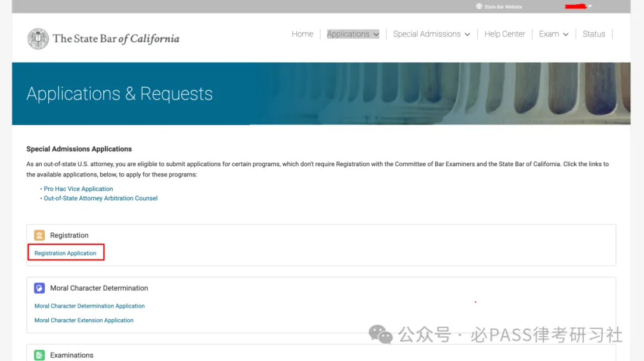Open the Help Center menu item
Image resolution: width=644 pixels, height=361 pixels.
click(x=504, y=34)
